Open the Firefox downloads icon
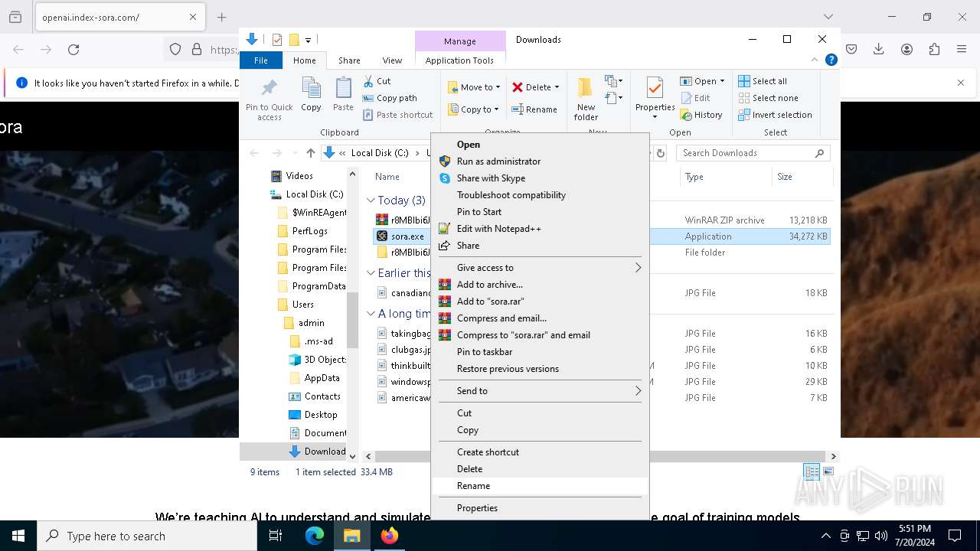 tap(879, 50)
